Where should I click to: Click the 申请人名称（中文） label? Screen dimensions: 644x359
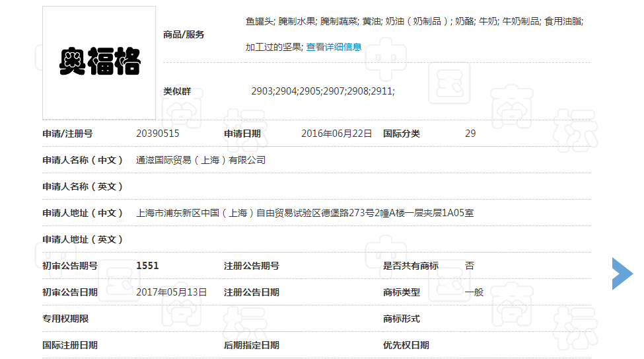83,160
